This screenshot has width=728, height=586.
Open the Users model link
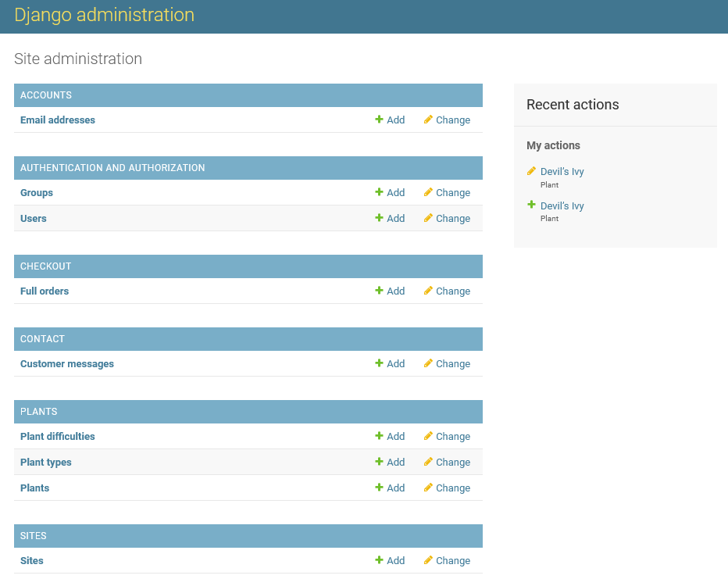coord(34,218)
